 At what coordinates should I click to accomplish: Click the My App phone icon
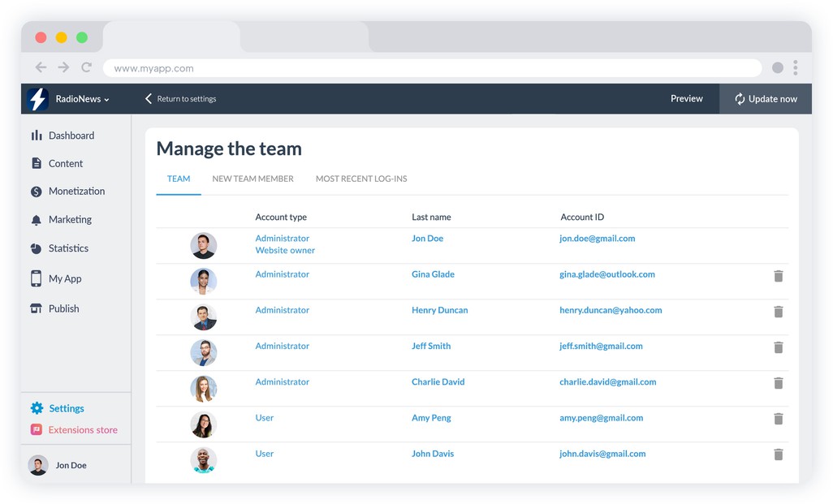click(x=37, y=278)
